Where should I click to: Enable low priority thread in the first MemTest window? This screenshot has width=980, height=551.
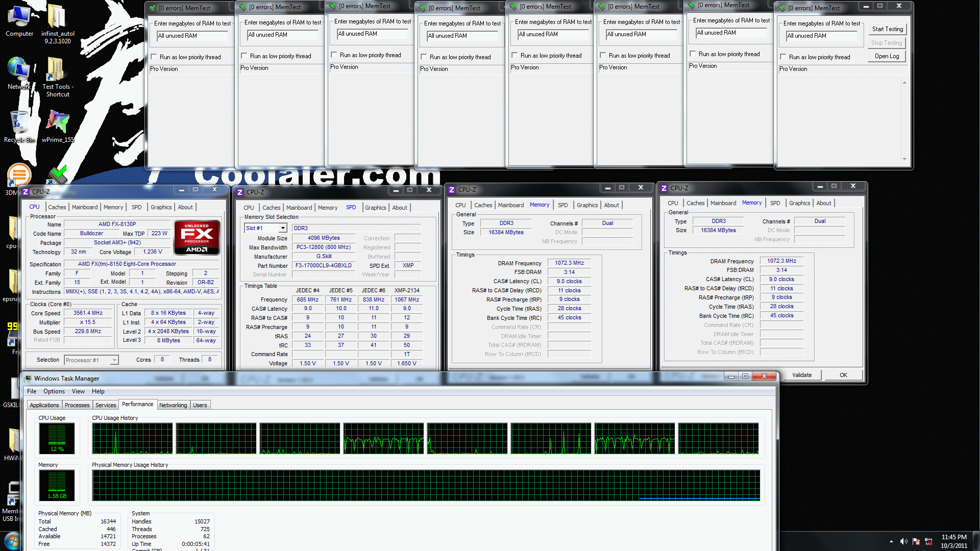(154, 57)
